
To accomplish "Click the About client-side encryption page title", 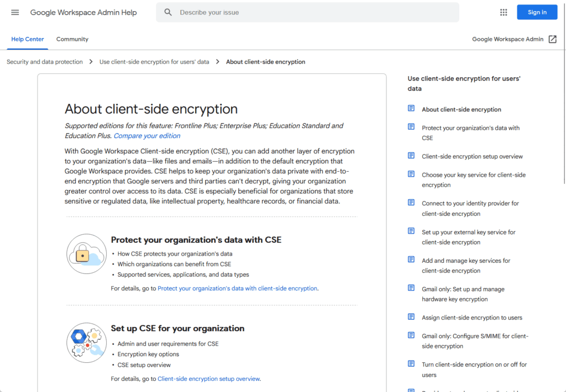I will (151, 109).
